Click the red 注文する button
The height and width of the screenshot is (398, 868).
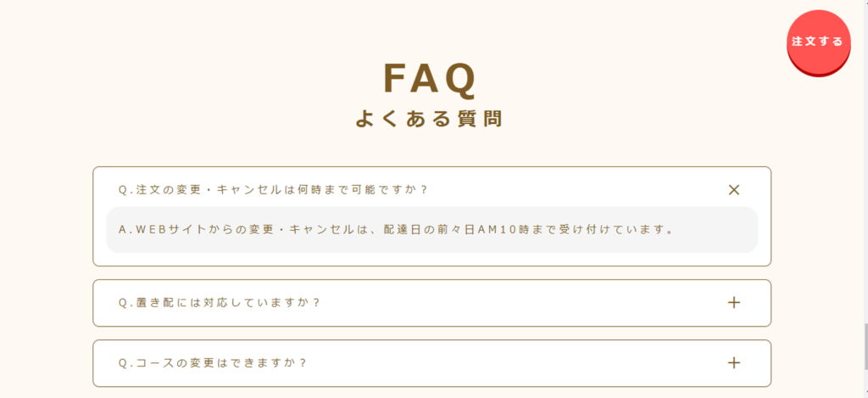coord(817,42)
